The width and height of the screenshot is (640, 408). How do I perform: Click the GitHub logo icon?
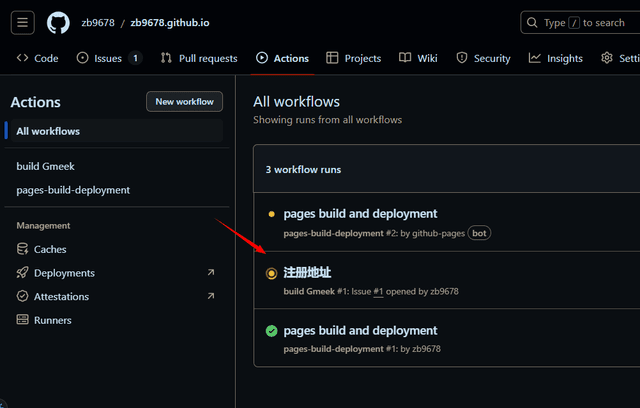[x=58, y=22]
